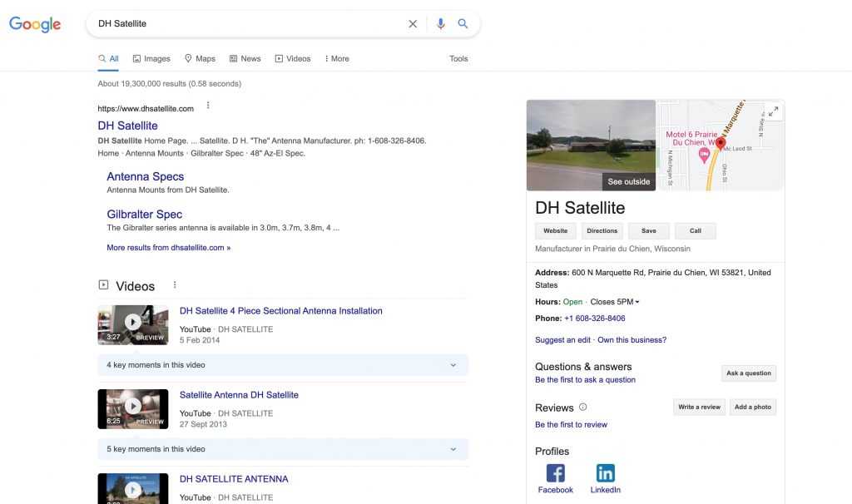This screenshot has width=852, height=504.
Task: Click phone number +1 608-326-8406
Action: 594,319
